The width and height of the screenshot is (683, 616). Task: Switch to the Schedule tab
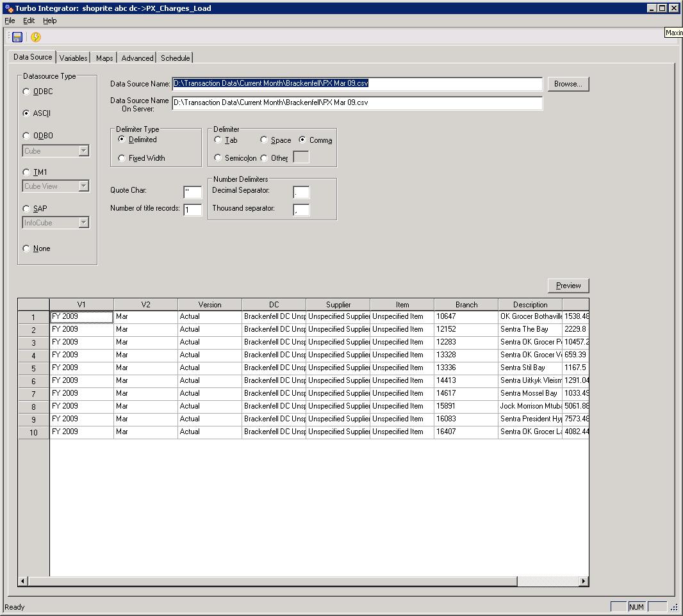(175, 58)
